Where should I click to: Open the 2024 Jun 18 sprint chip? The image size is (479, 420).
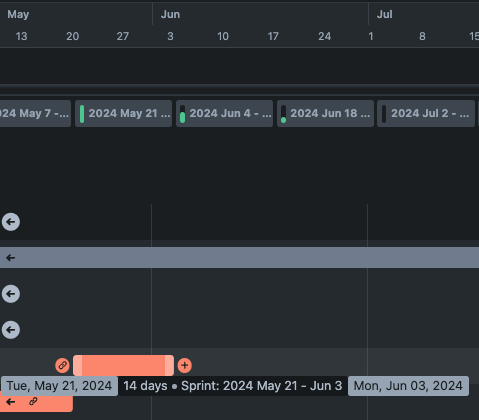tap(325, 114)
